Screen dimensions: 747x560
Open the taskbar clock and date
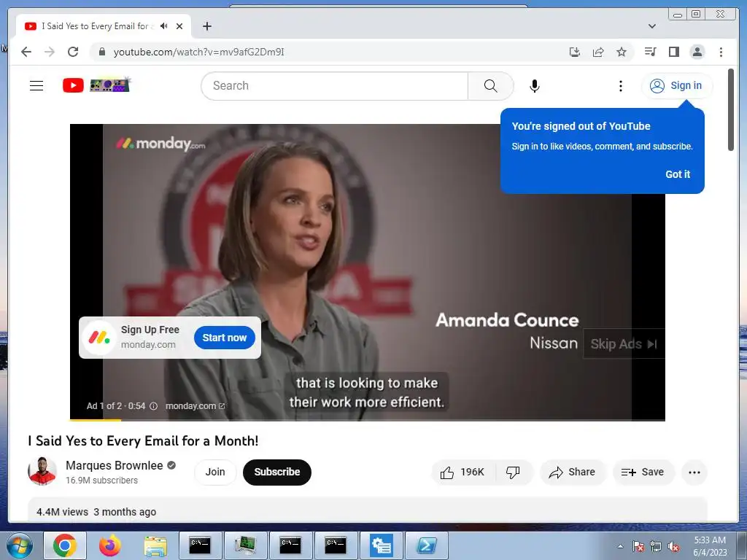click(x=710, y=546)
